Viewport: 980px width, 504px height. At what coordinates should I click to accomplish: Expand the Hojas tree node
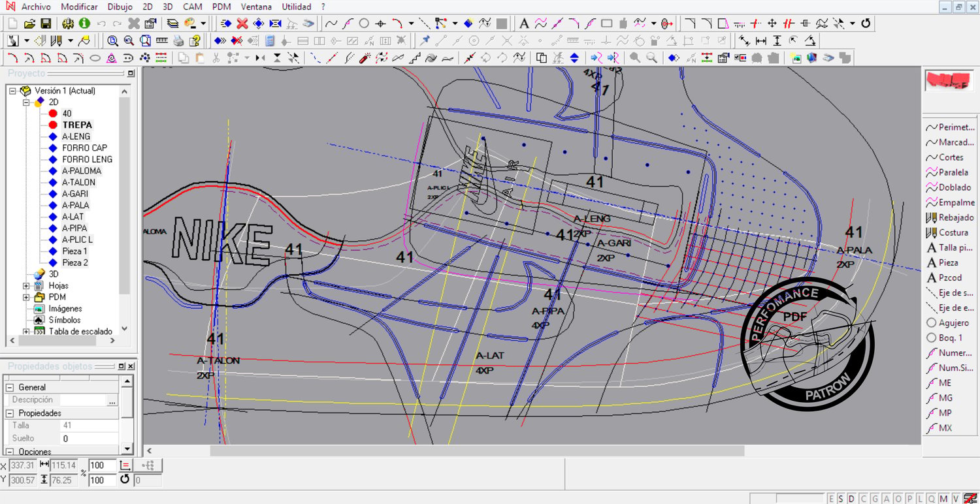click(26, 285)
